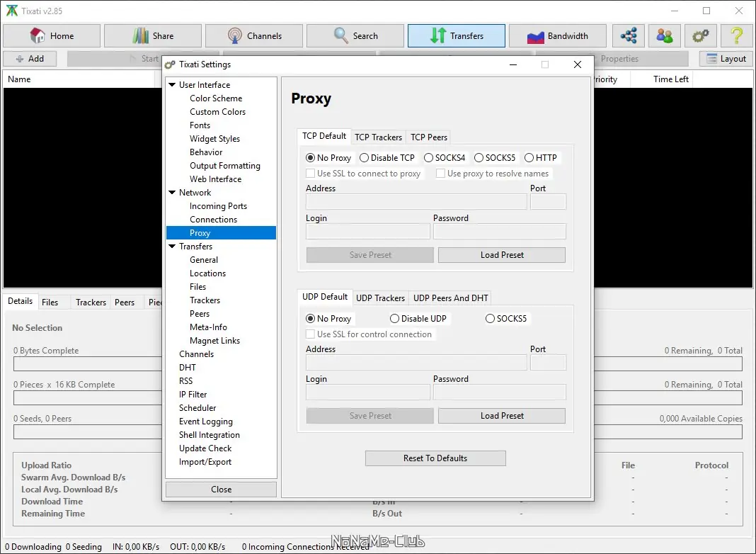This screenshot has height=554, width=756.
Task: Collapse the Transfers tree section
Action: click(172, 246)
